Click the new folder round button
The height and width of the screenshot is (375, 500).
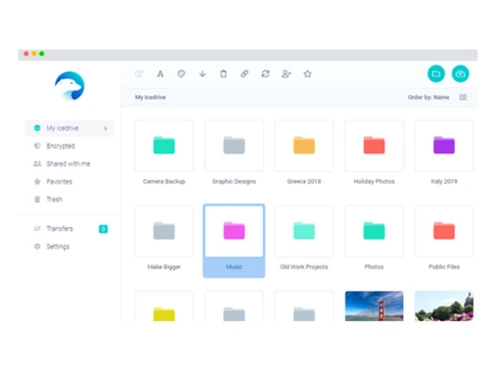point(436,74)
